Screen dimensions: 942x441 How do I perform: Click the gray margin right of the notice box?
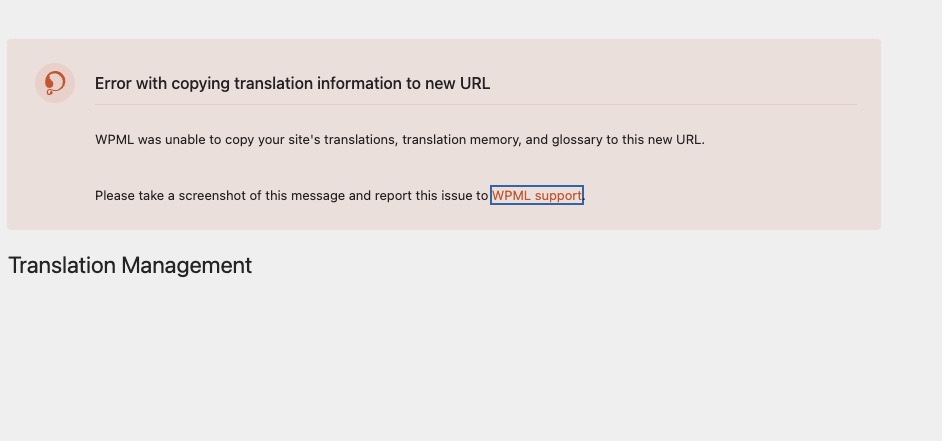point(911,135)
